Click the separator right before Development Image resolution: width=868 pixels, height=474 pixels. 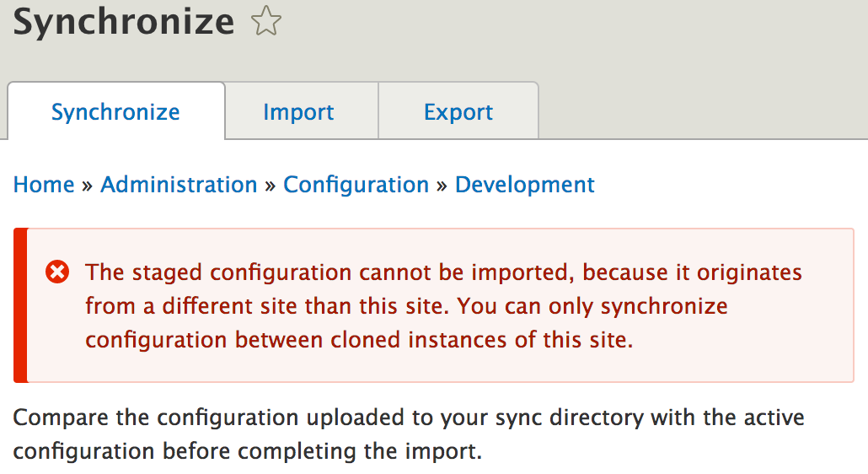tap(442, 186)
